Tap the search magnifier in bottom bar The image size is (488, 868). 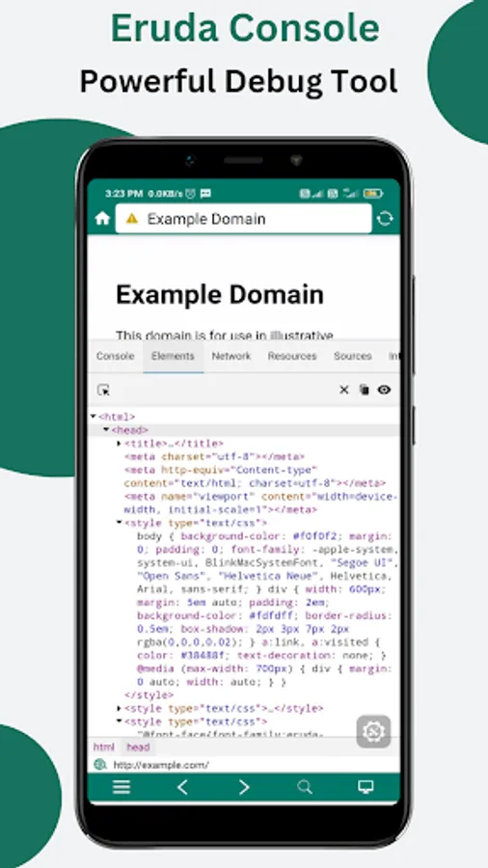point(305,787)
